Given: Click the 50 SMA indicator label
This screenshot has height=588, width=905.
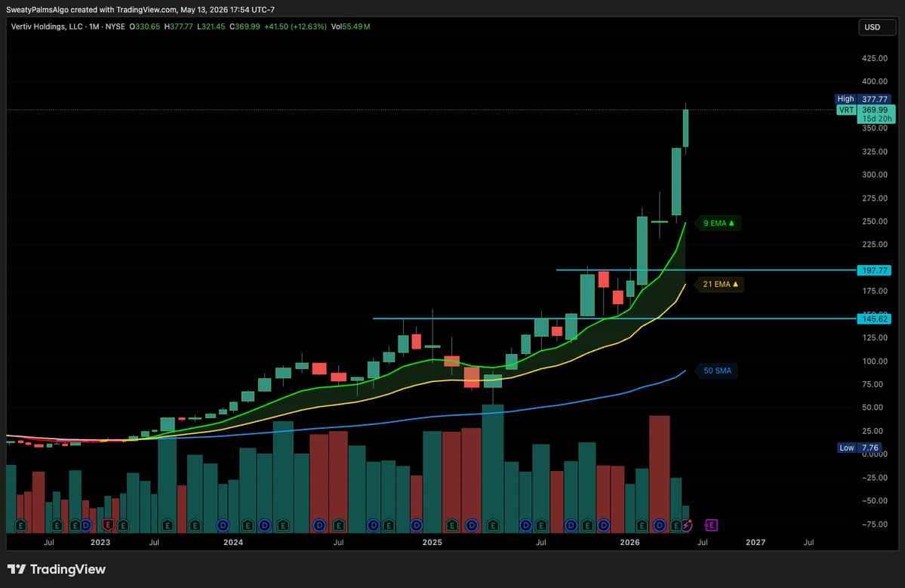Looking at the screenshot, I should pyautogui.click(x=717, y=371).
